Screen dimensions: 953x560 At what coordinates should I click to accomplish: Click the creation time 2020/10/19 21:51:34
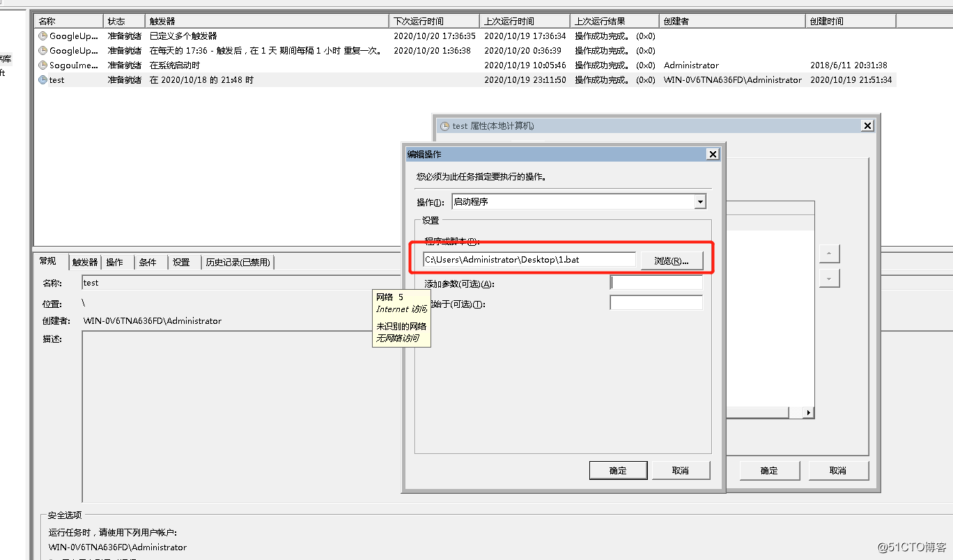point(851,80)
